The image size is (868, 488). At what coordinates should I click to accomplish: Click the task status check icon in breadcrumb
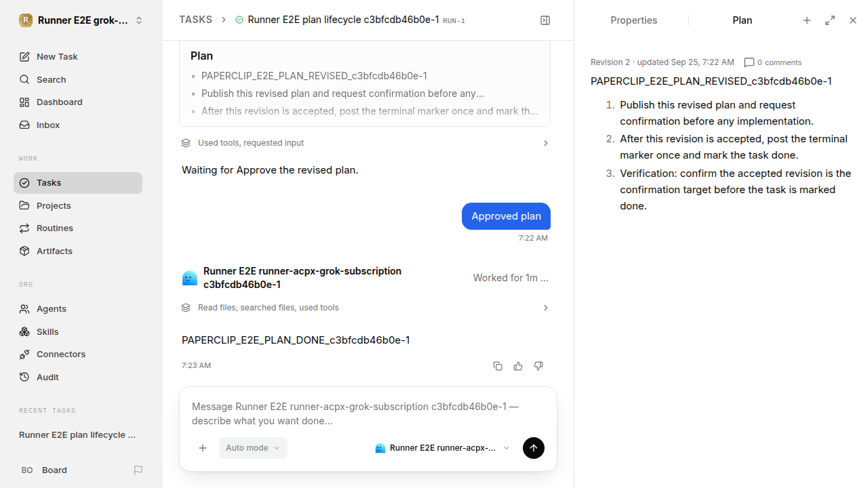(239, 20)
